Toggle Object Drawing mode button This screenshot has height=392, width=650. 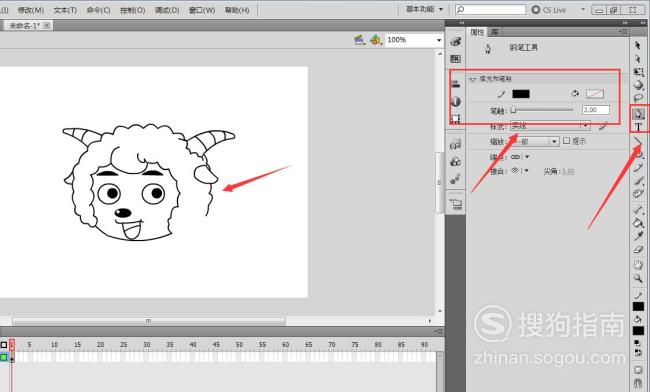638,369
